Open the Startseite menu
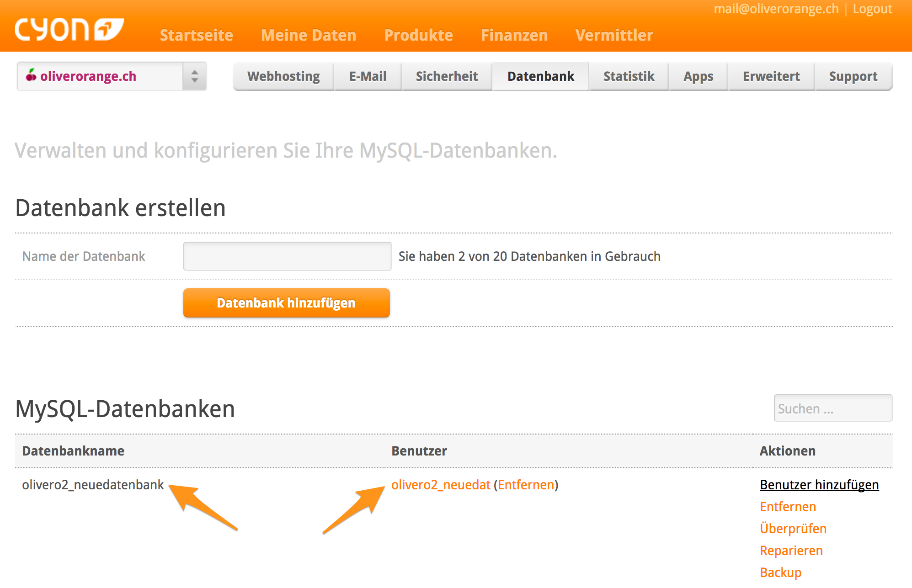The image size is (912, 588). tap(196, 35)
